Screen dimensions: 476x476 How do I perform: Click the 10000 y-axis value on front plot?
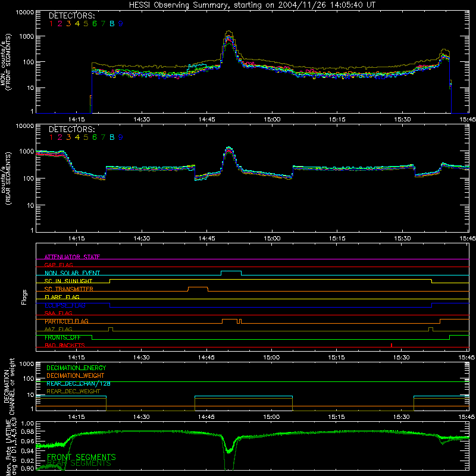point(25,12)
